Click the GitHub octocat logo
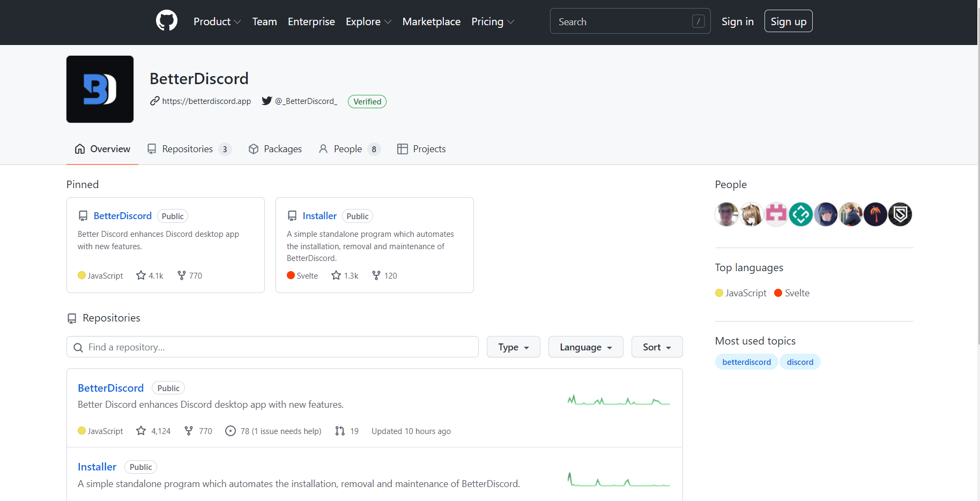The image size is (980, 501). 166,20
